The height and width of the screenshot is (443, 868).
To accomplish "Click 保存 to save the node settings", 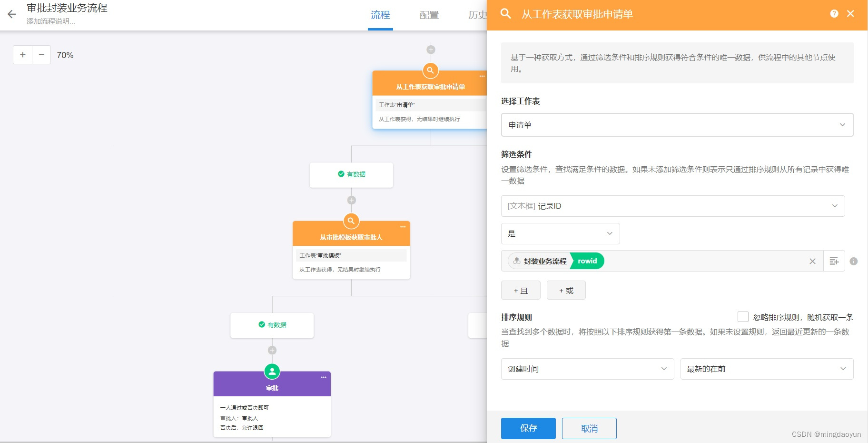I will click(x=528, y=428).
